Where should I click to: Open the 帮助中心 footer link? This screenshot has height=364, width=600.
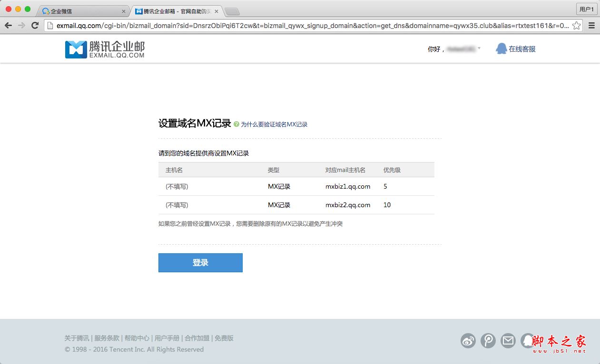138,338
